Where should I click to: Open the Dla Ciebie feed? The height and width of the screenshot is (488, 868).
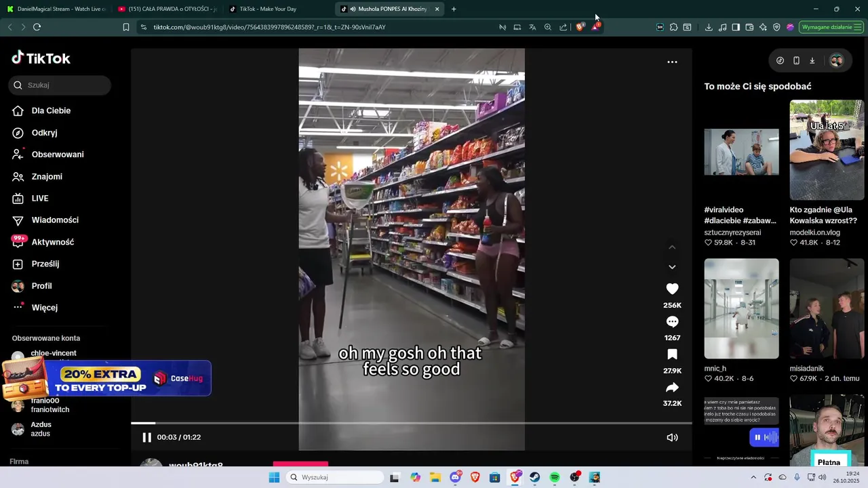pos(41,110)
